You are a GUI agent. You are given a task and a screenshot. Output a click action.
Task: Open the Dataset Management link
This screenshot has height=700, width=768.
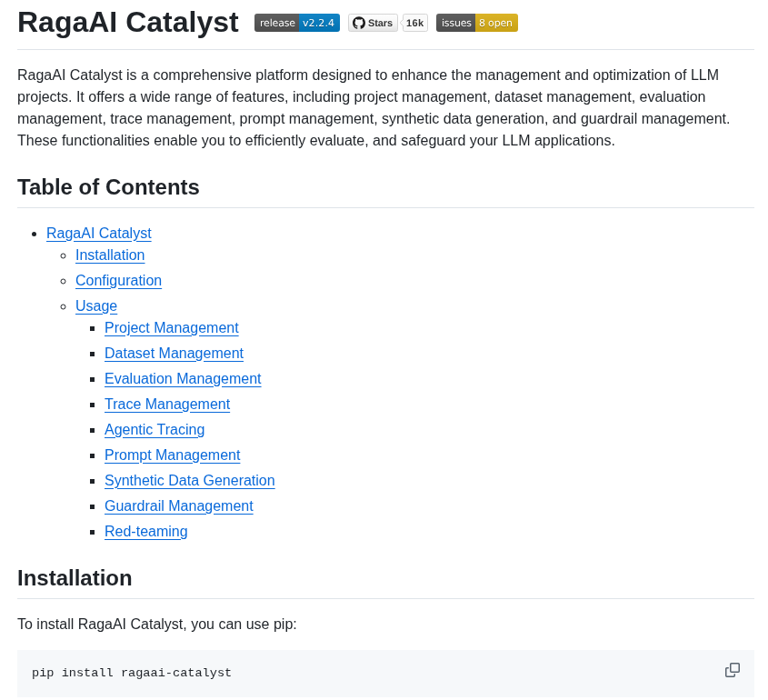pos(174,354)
